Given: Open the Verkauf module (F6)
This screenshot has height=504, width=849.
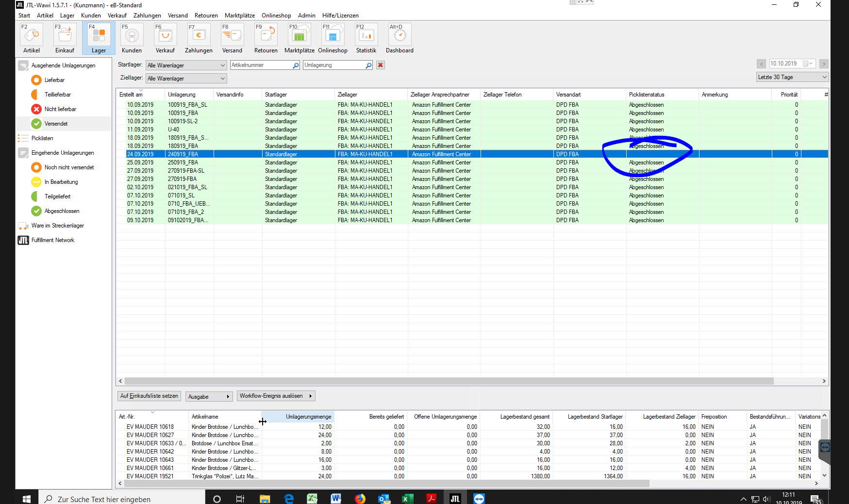Looking at the screenshot, I should point(165,38).
